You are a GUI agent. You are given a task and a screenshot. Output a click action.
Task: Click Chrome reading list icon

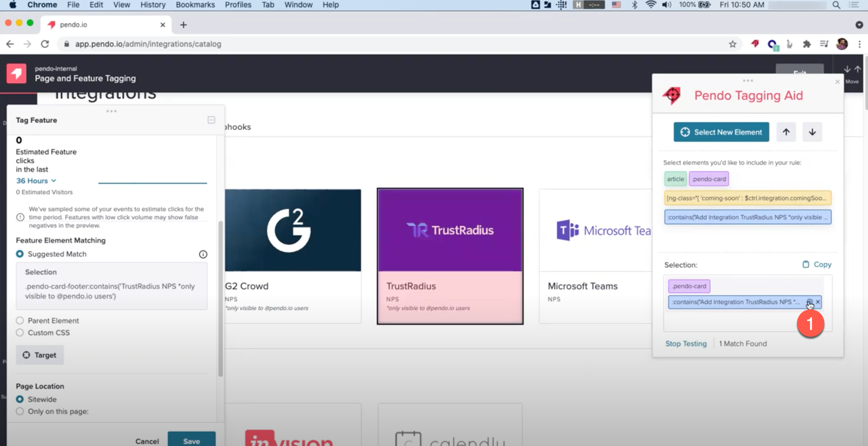click(824, 44)
